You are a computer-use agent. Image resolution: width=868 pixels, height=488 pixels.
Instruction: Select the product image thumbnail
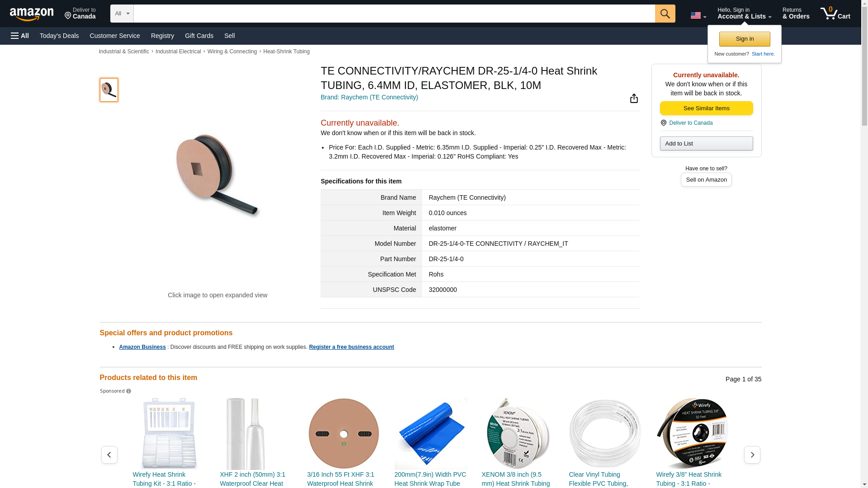[x=109, y=89]
